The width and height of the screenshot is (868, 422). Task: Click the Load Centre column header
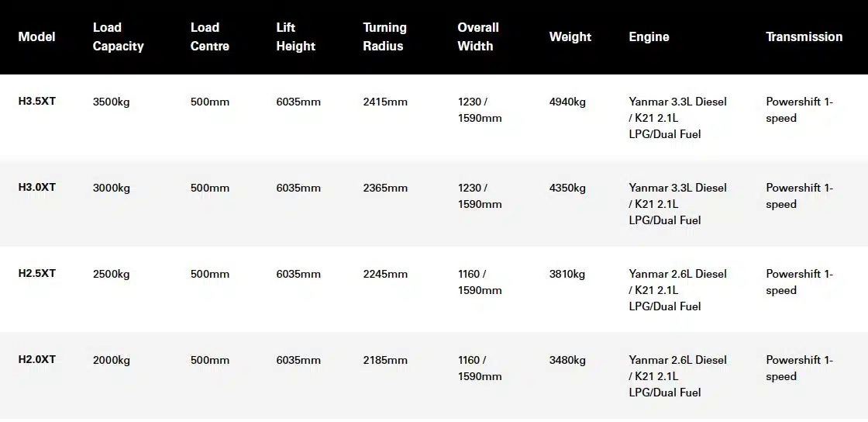point(209,37)
